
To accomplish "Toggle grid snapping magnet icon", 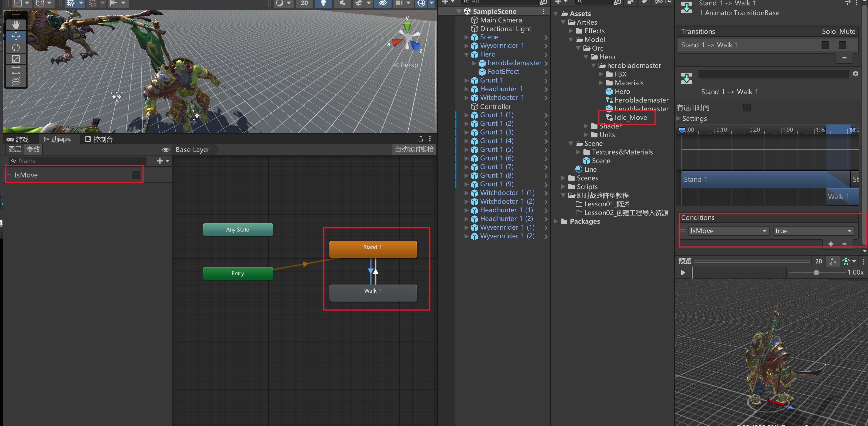I will point(92,3).
